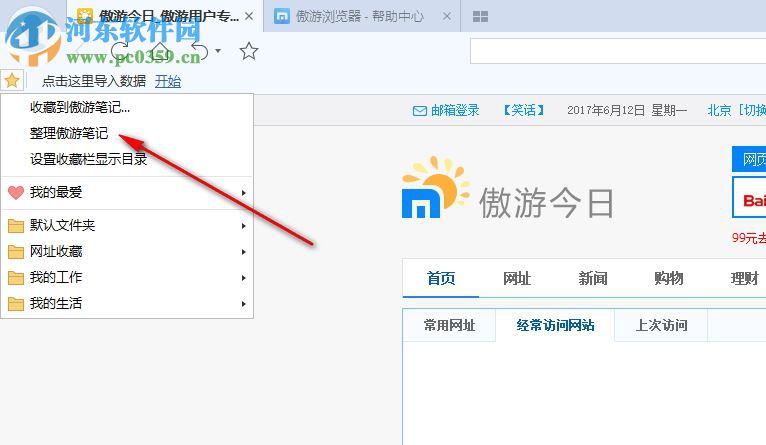
Task: Click the 点击这里导入数据 text
Action: pos(94,81)
